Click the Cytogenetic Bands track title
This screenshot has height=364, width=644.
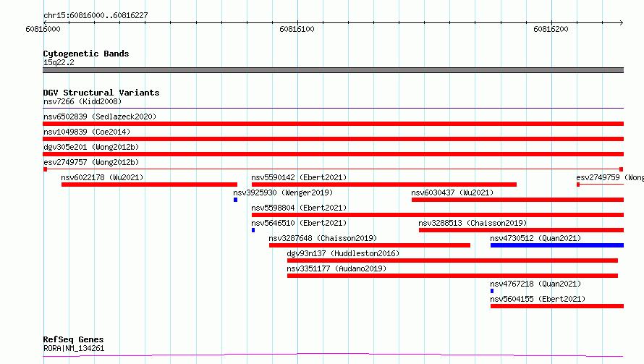pos(86,54)
